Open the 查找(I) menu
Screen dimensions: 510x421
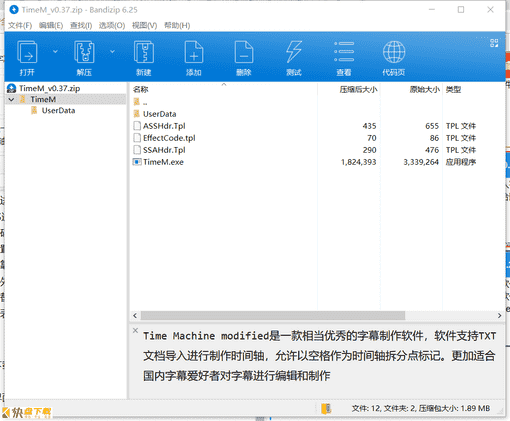pyautogui.click(x=81, y=25)
